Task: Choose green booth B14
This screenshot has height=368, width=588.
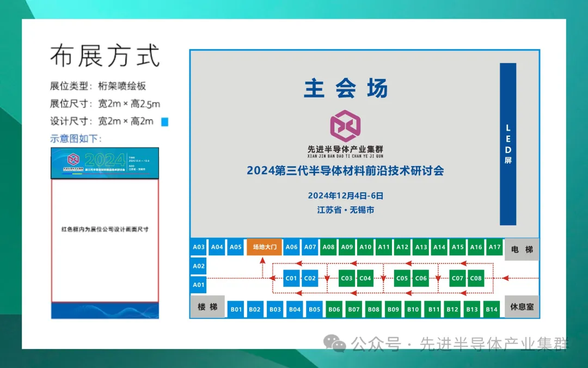Action: 492,309
